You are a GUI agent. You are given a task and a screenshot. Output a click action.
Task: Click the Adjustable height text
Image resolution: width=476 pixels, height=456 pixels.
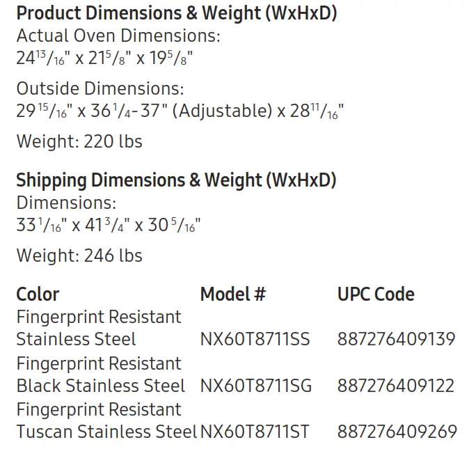click(222, 111)
